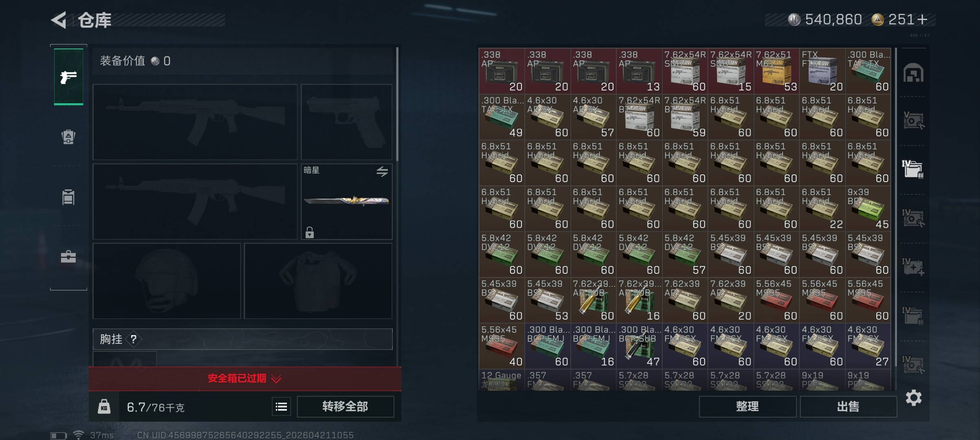Screen dimensions: 980x440
Task: Click the 出售 sell button
Action: point(848,407)
